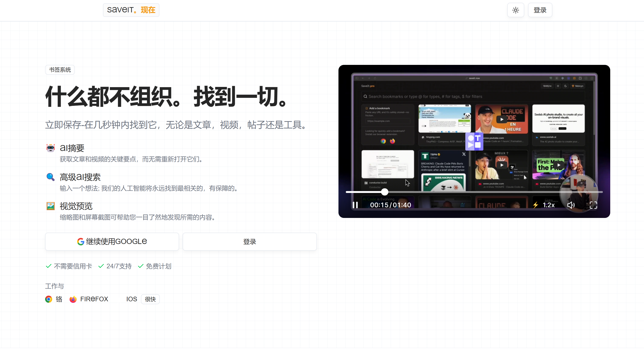Click the picture icon next to 视觉预览
Screen dimensions: 644x350
(51, 206)
